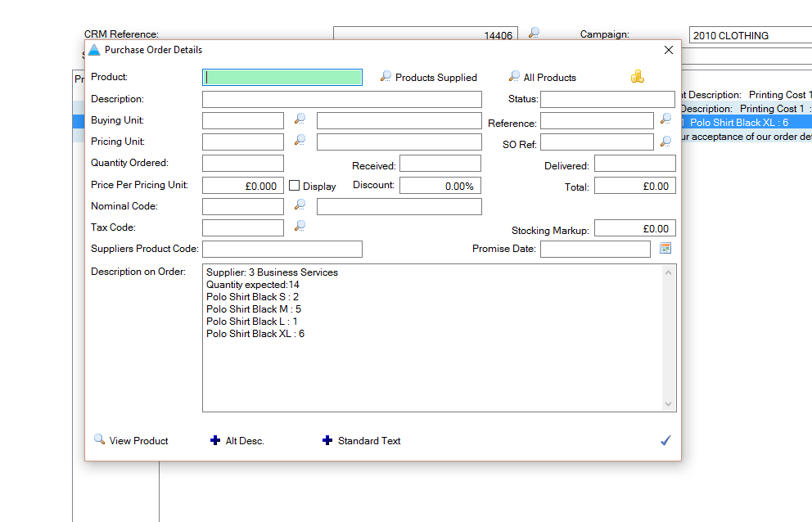The image size is (812, 522).
Task: Click the scroll down arrow in Description on Order
Action: (668, 404)
